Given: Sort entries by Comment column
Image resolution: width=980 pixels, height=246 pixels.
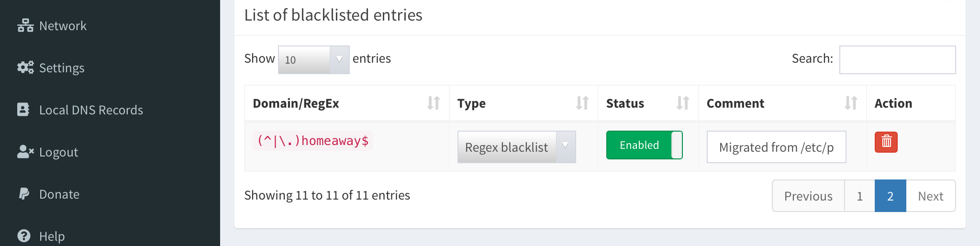Looking at the screenshot, I should 851,103.
